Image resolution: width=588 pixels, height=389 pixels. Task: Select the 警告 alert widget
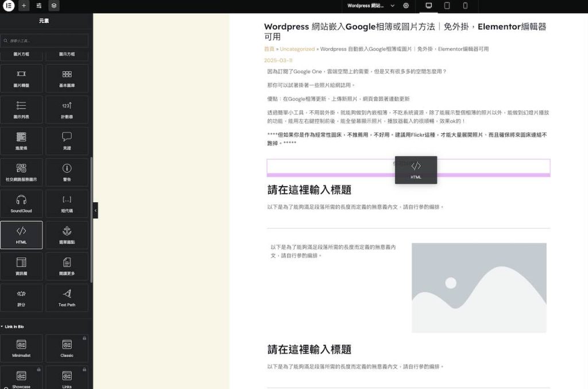pos(67,172)
